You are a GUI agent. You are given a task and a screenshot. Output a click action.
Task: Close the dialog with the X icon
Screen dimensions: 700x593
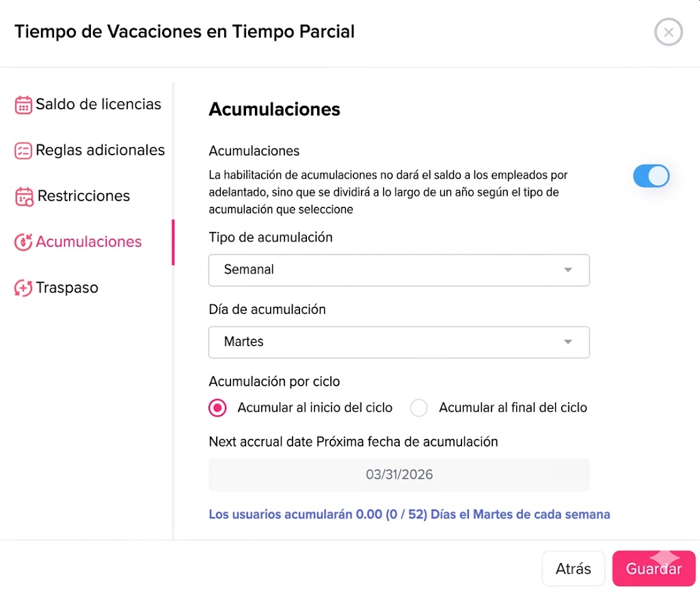pyautogui.click(x=669, y=32)
